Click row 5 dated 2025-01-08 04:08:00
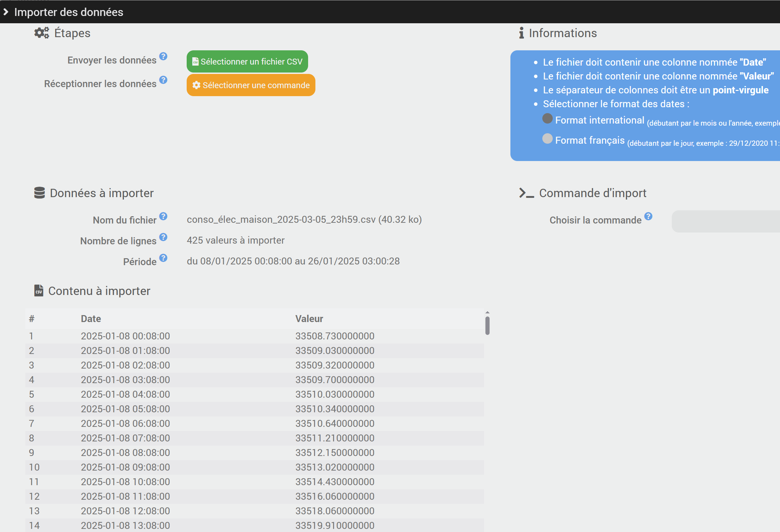The image size is (780, 532). click(125, 394)
